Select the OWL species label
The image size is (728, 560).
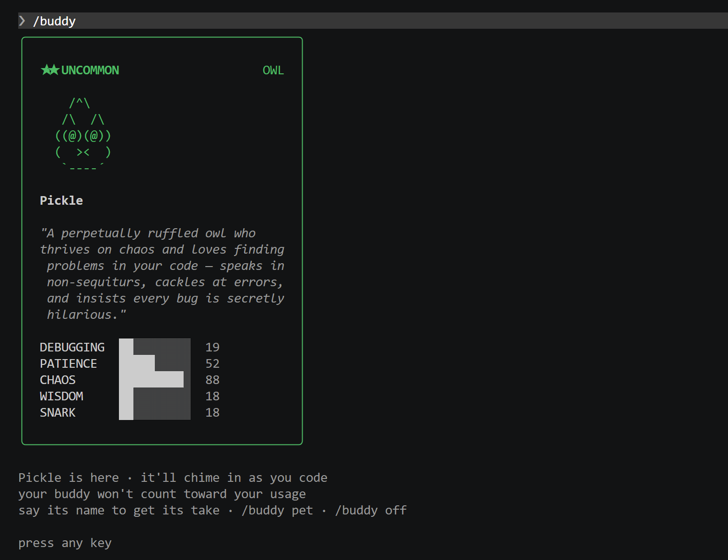273,70
